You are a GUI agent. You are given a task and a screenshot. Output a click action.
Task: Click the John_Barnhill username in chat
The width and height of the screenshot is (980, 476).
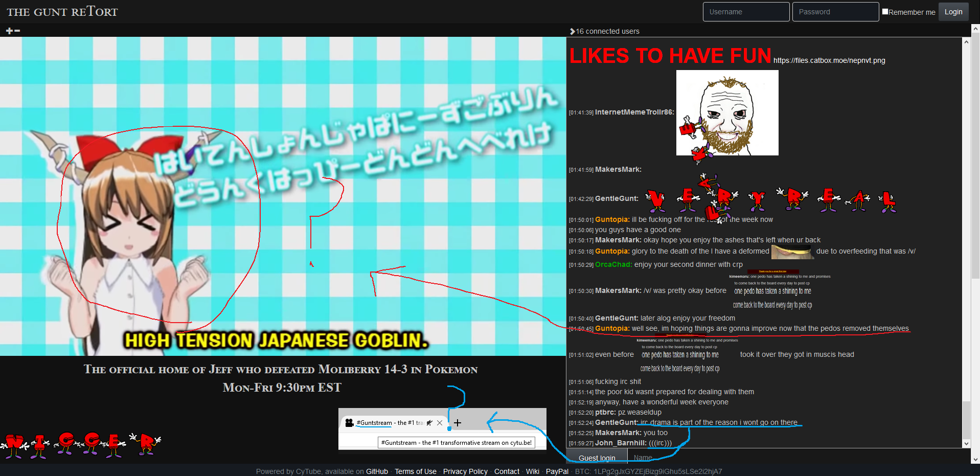point(621,443)
